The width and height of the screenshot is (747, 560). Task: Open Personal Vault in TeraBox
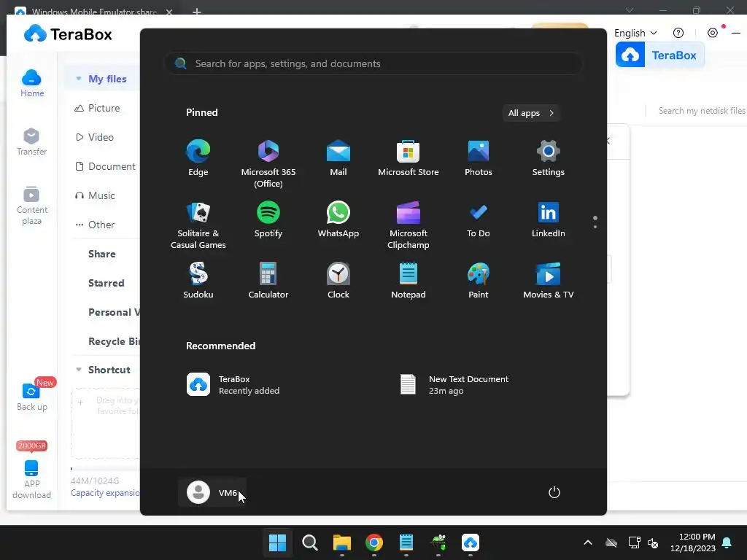(114, 312)
